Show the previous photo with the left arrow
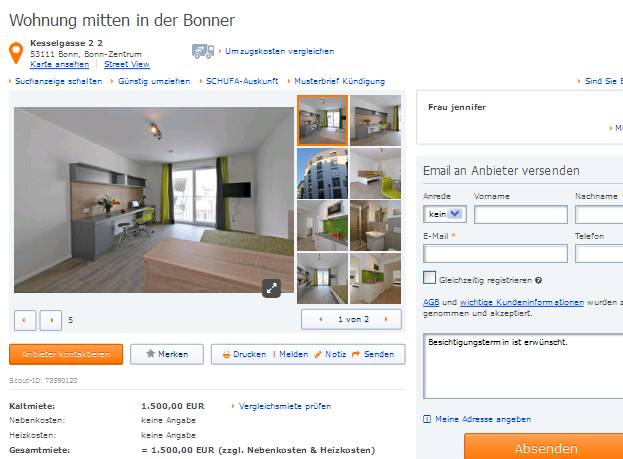Screen dimensions: 623x459 pyautogui.click(x=25, y=320)
